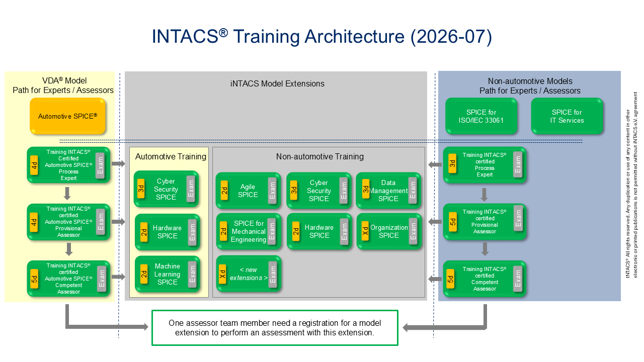
Task: Click the 2d tag on Non-automotive Hardware SPICE
Action: coord(296,231)
